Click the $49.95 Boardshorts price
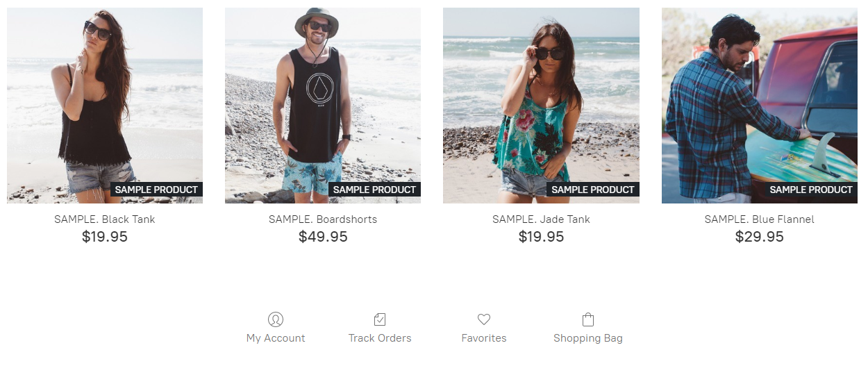 click(x=323, y=237)
